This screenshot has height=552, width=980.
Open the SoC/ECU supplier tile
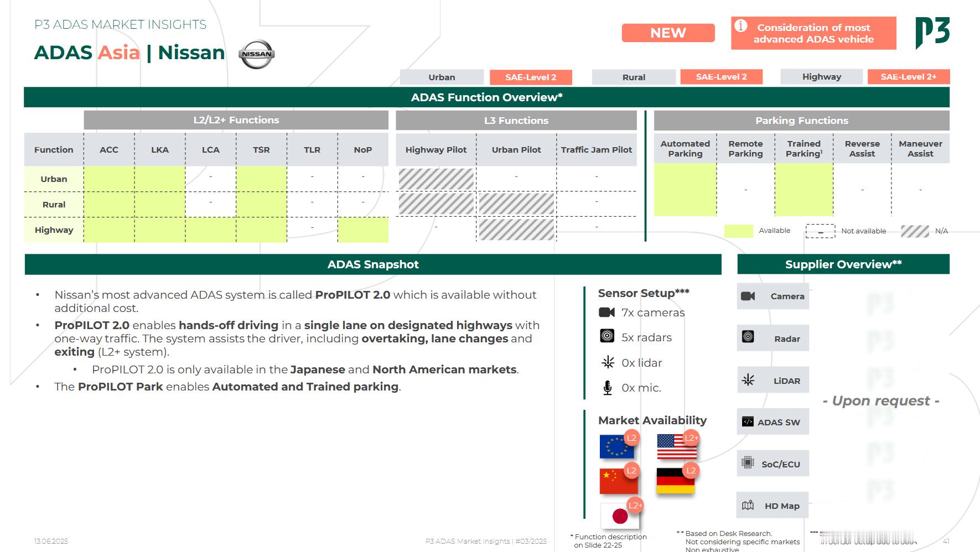pyautogui.click(x=772, y=464)
